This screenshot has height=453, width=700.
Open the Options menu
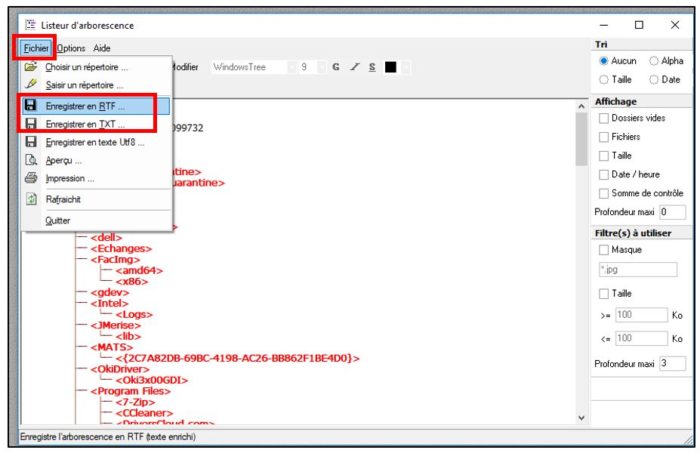click(x=71, y=48)
